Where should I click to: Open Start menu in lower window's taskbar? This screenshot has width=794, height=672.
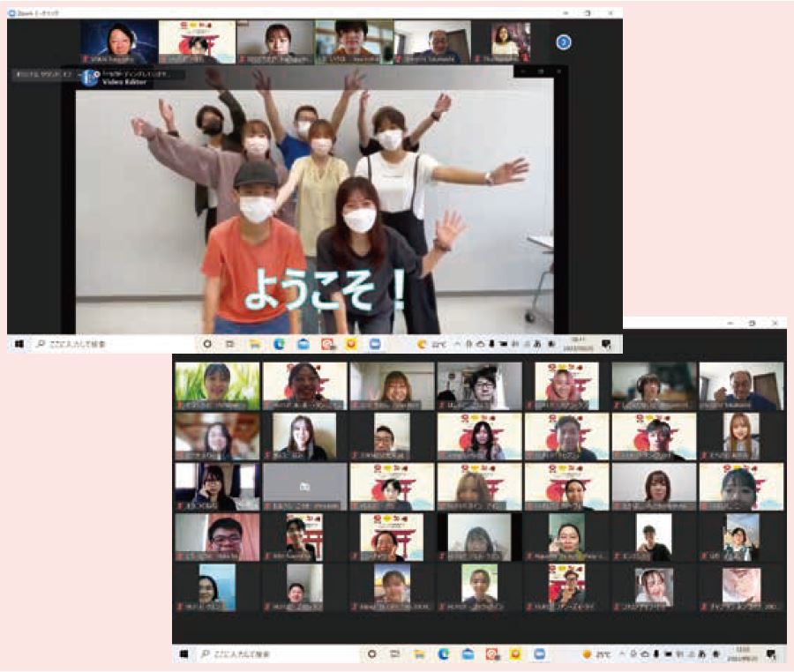[184, 654]
